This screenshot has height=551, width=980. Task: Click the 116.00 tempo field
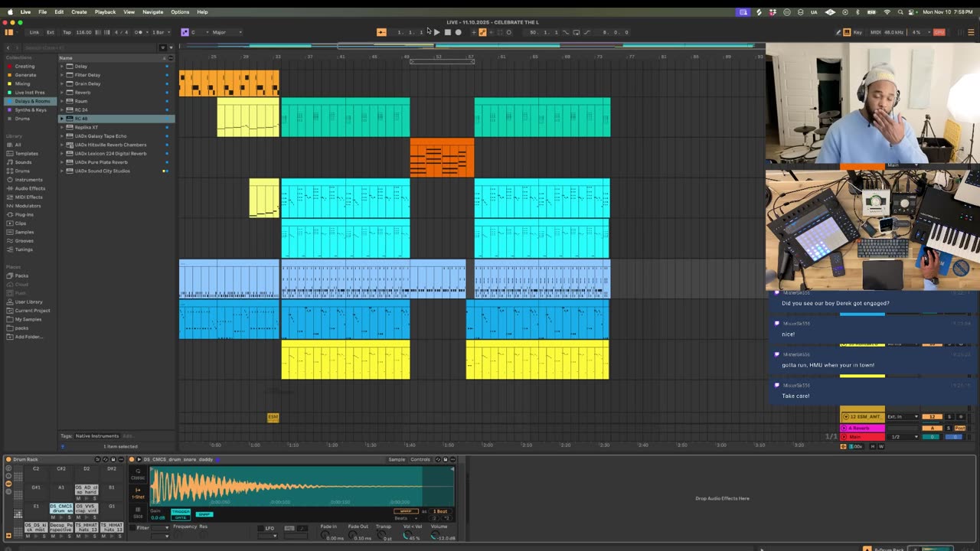click(x=83, y=32)
